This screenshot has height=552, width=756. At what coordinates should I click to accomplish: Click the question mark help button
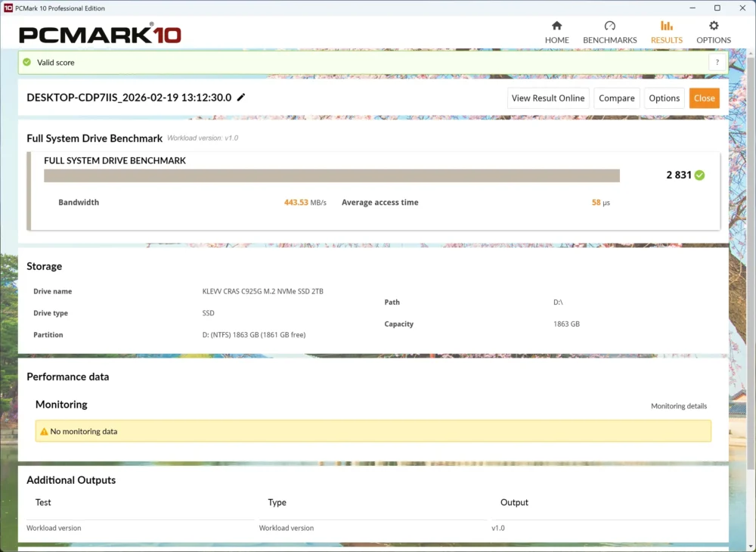coord(717,62)
